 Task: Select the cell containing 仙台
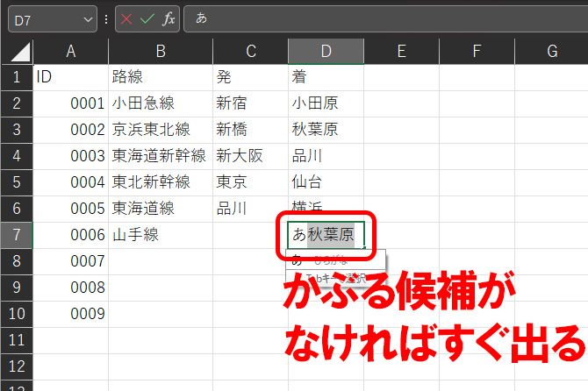(x=326, y=182)
